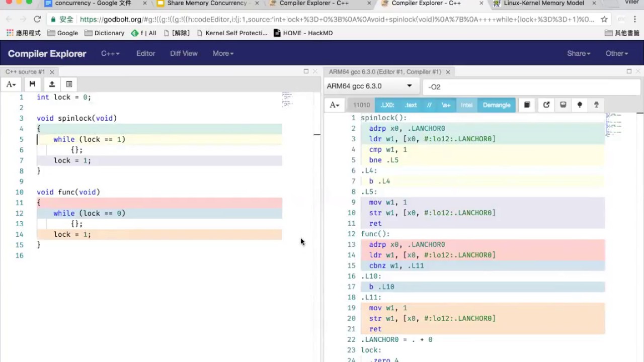
Task: Click assembly label 'spinlock():'
Action: pos(384,118)
